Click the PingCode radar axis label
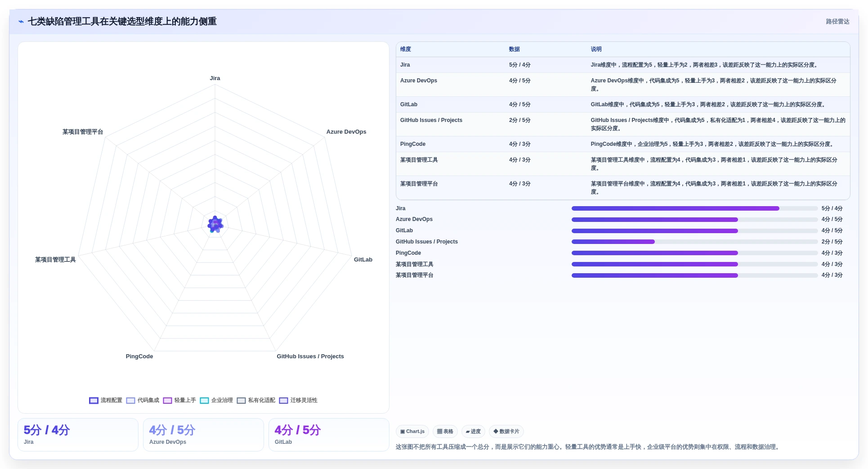868x469 pixels. pos(139,356)
